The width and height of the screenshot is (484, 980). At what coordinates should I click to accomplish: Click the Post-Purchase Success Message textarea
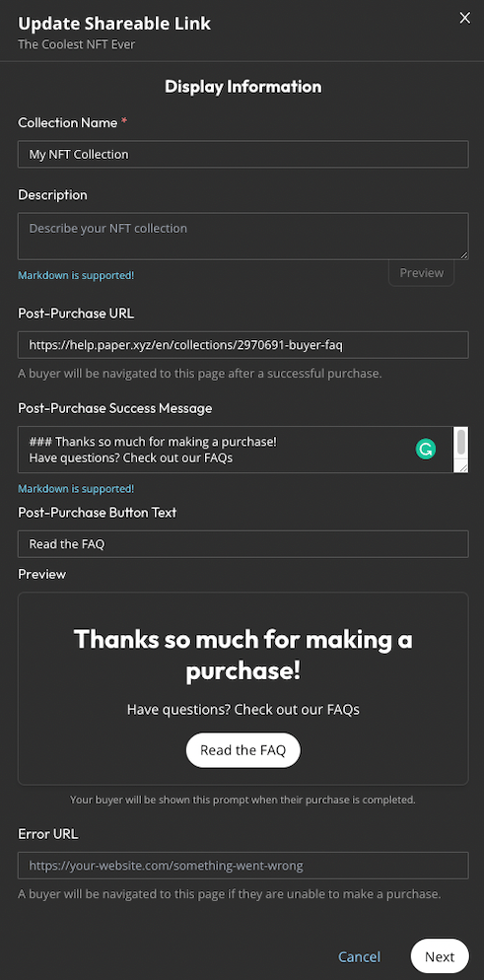[235, 450]
